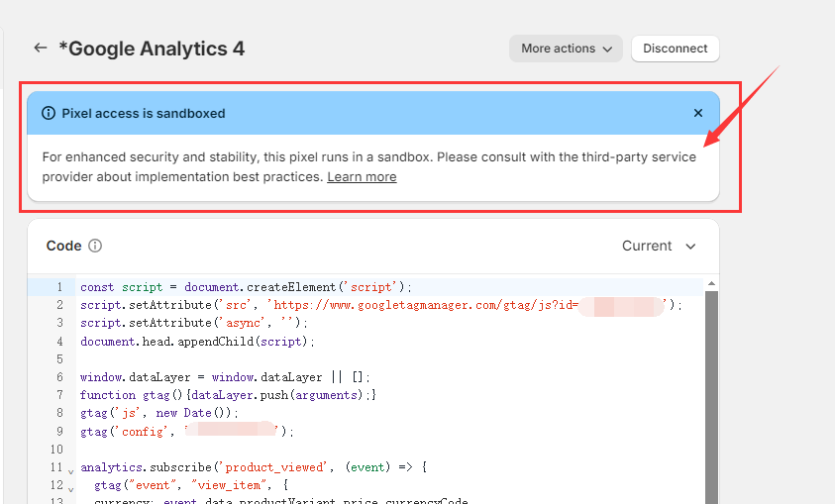The width and height of the screenshot is (835, 504).
Task: Dismiss the sandboxed pixel banner
Action: coord(698,114)
